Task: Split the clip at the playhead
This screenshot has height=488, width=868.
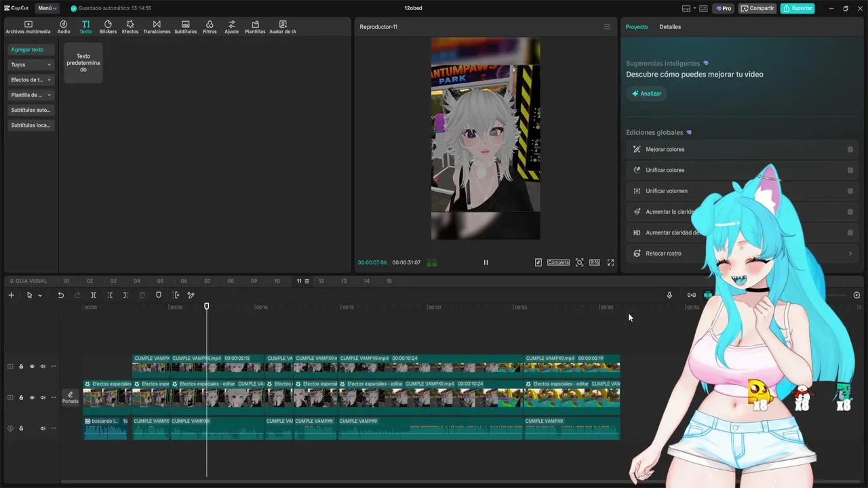Action: tap(93, 295)
